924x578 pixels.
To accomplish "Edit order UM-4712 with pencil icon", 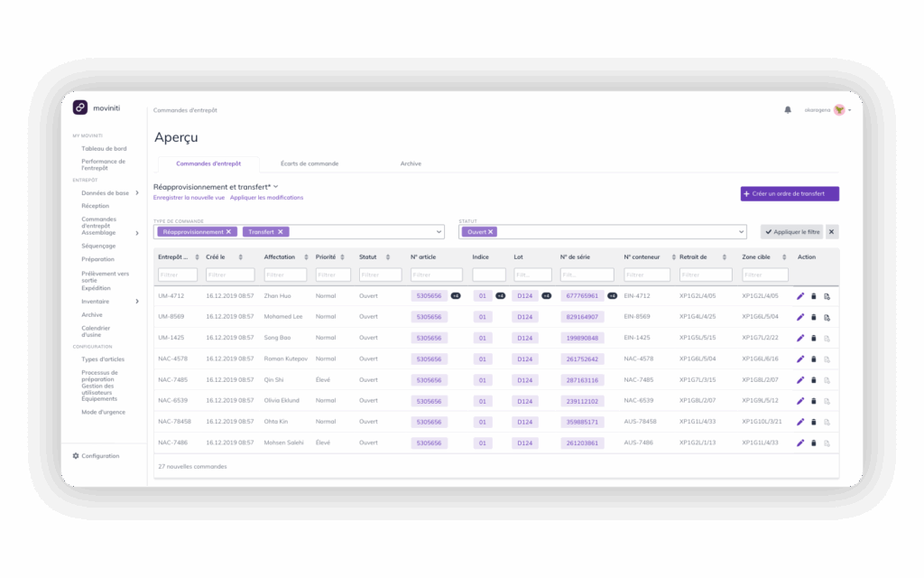I will tap(800, 296).
